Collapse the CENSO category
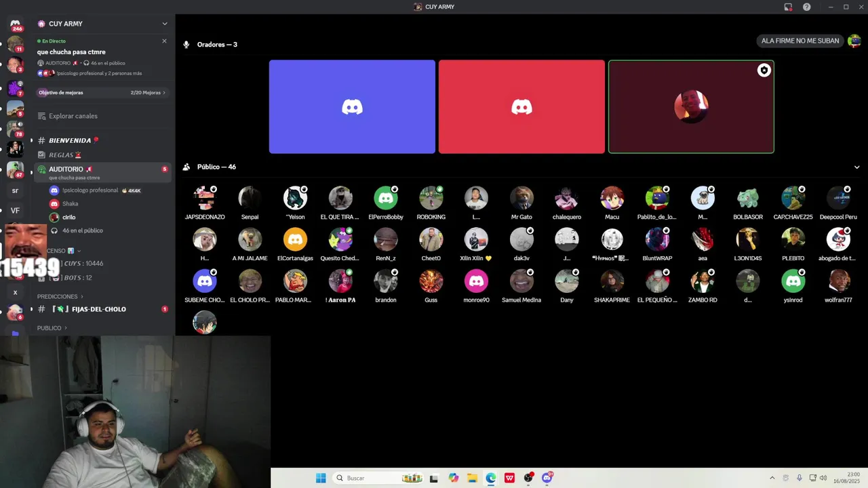Screen dimensions: 868x488 point(64,251)
